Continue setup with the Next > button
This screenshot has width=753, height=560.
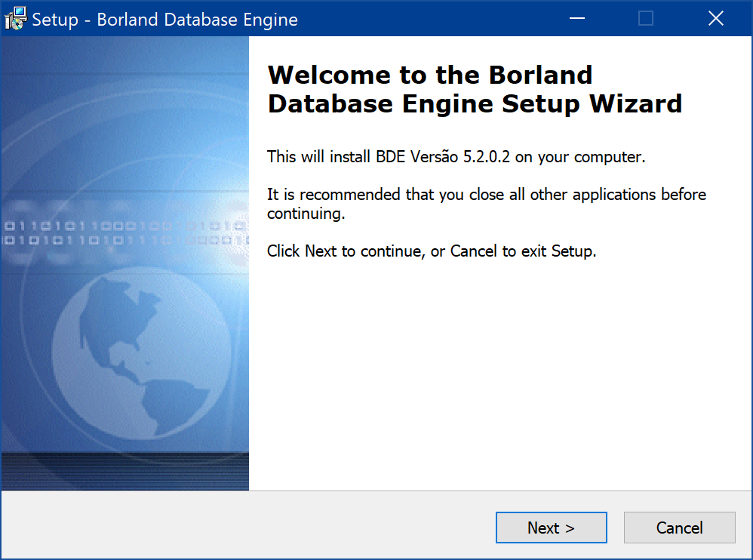(x=552, y=528)
